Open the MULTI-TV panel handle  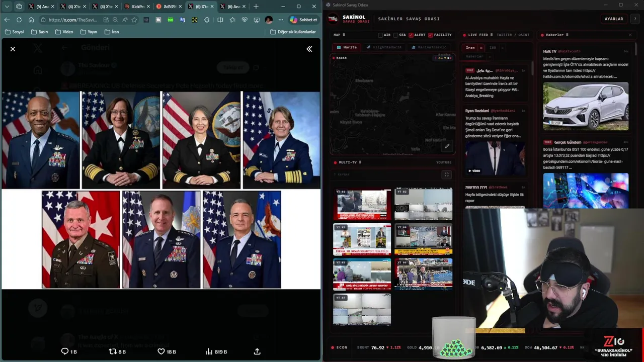pyautogui.click(x=360, y=162)
